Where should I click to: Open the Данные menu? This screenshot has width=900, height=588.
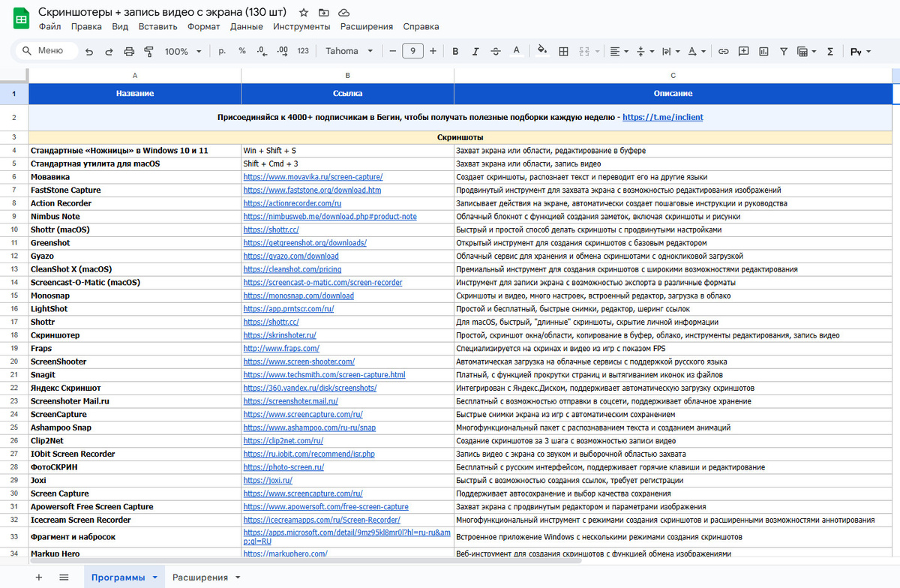[x=247, y=26]
